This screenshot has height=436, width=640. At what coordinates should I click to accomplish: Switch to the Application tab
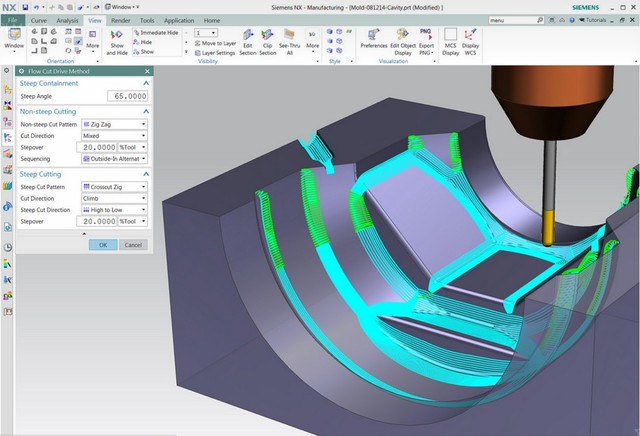pyautogui.click(x=179, y=20)
